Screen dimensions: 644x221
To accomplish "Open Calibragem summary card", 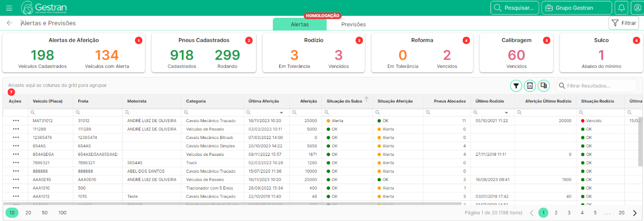I will pyautogui.click(x=516, y=53).
